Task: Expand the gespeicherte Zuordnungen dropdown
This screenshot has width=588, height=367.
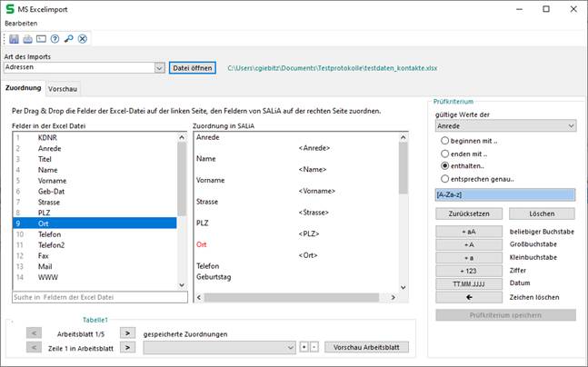Action: [x=288, y=347]
